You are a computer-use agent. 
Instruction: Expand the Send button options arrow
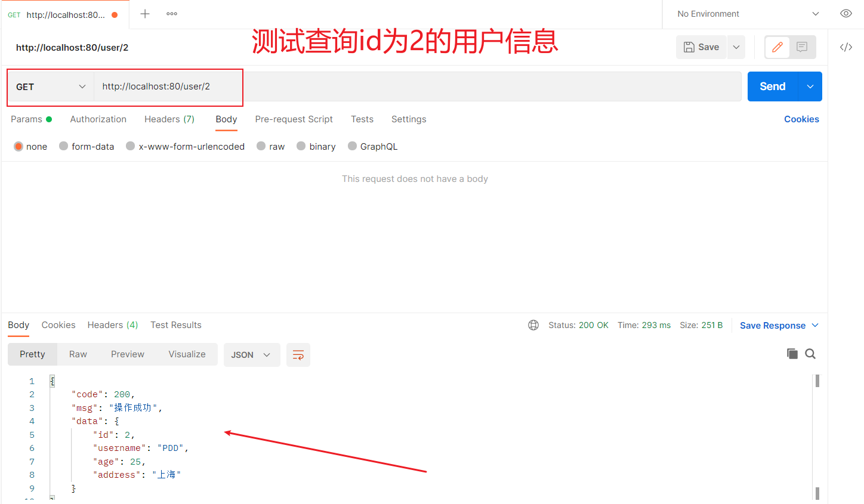(x=810, y=86)
